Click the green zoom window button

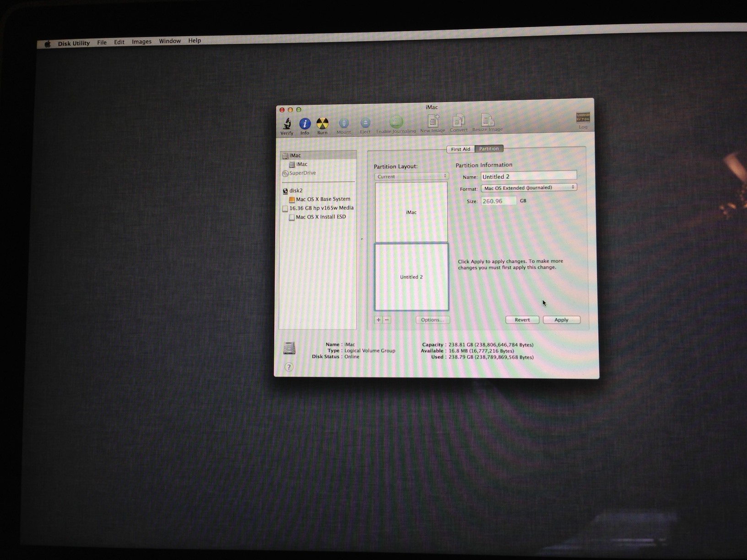click(x=298, y=110)
